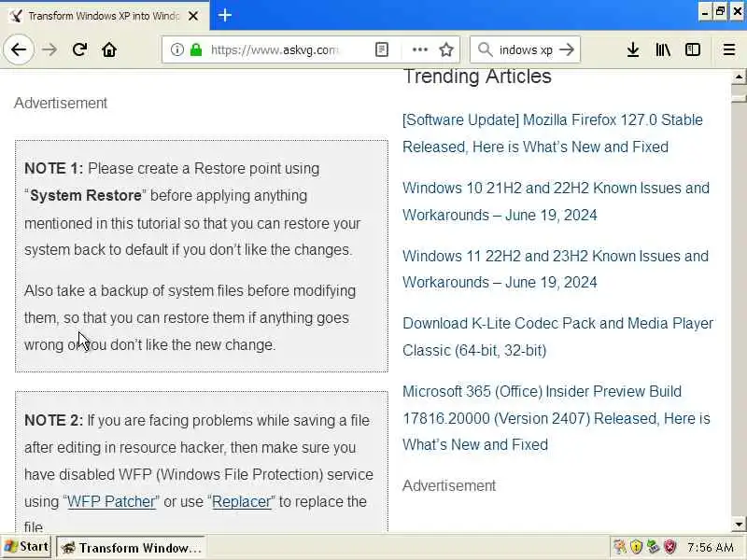Click the red shield tray icon

670,547
